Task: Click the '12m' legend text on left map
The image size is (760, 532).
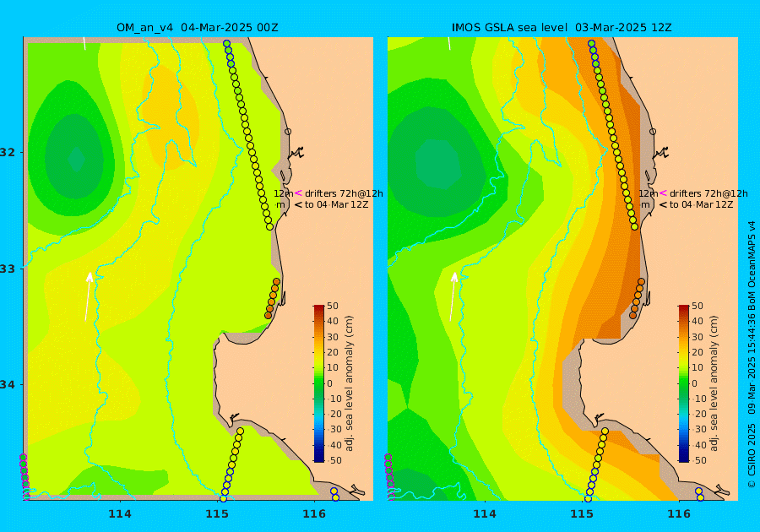Action: 283,193
